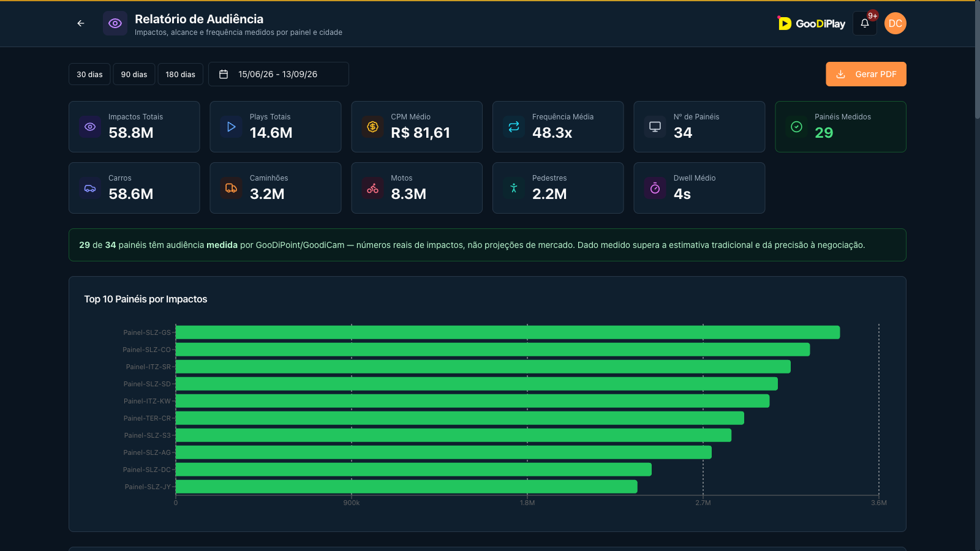Click Gerar PDF button
The width and height of the screenshot is (980, 551).
click(x=866, y=74)
